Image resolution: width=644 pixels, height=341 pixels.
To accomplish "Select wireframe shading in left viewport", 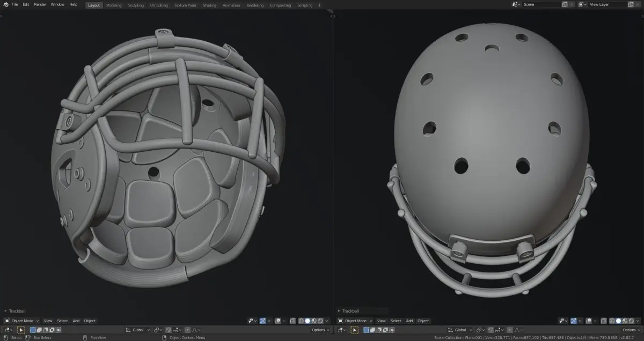I will tap(302, 321).
